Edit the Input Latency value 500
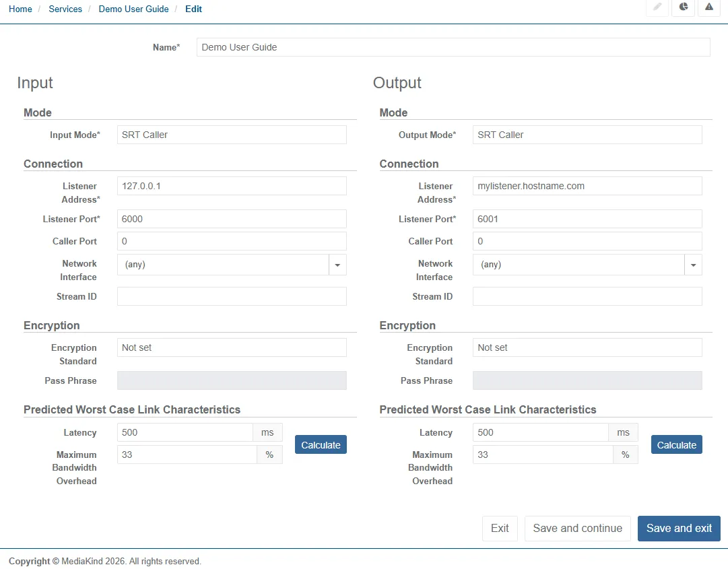728x569 pixels. 185,432
